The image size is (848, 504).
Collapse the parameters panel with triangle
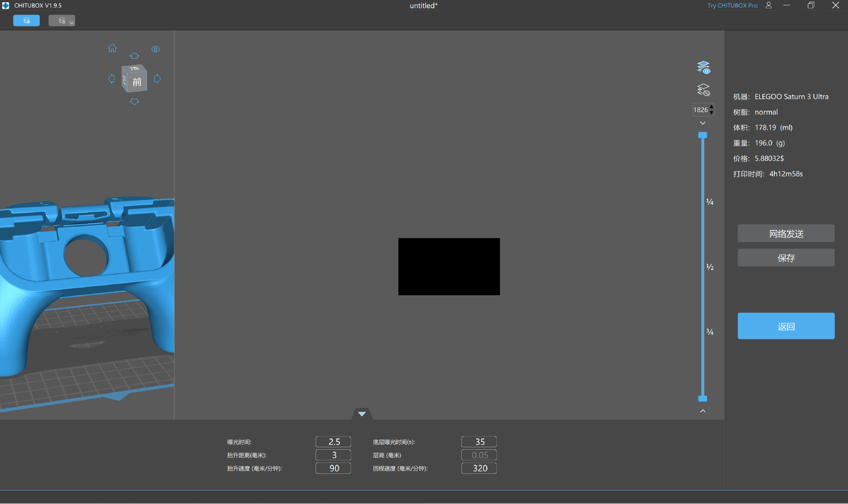362,414
